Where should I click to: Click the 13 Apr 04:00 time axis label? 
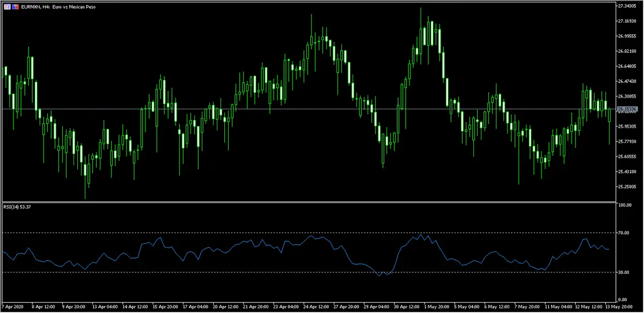pyautogui.click(x=105, y=308)
